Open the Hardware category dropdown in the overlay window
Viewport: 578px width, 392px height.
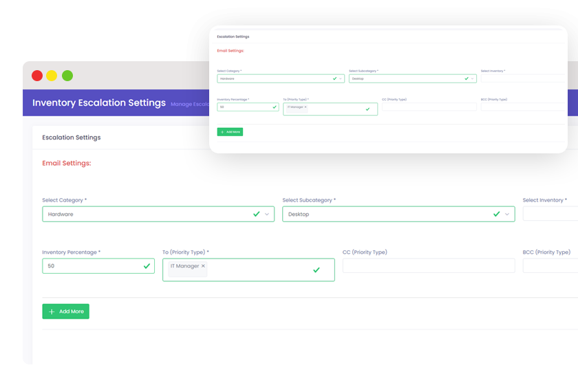click(281, 78)
